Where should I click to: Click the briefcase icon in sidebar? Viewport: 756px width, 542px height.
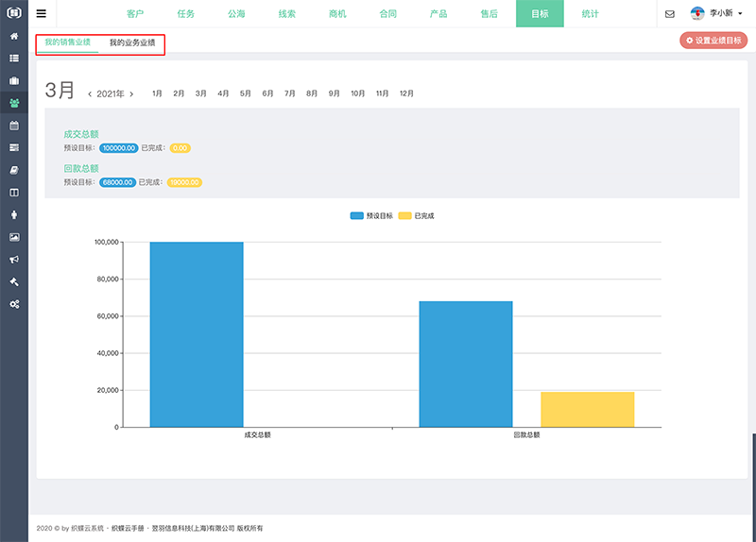(13, 80)
